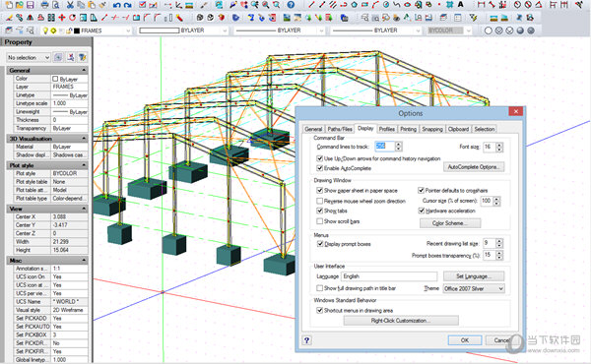Go to the Snapping tab

[432, 129]
